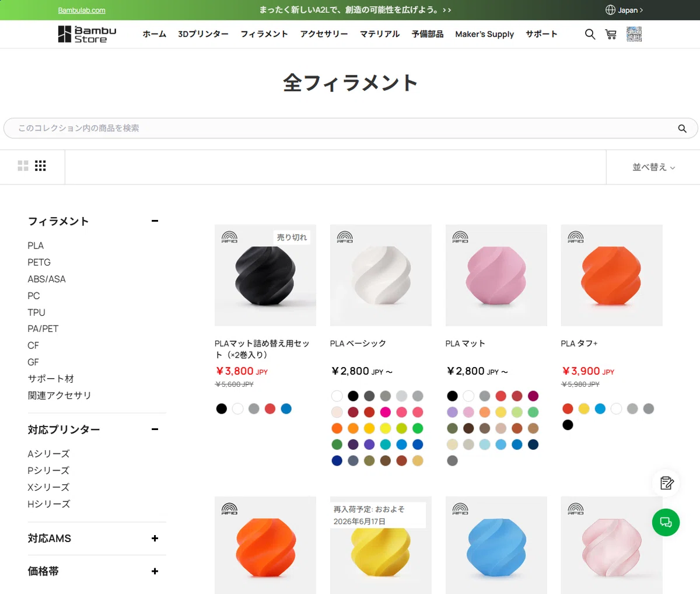Open the PLA ベーシック product title

click(x=358, y=344)
